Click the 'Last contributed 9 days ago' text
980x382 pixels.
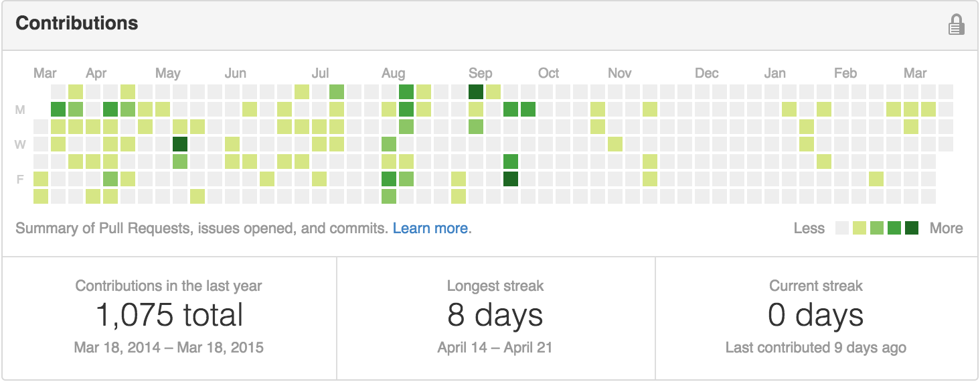[x=815, y=348]
